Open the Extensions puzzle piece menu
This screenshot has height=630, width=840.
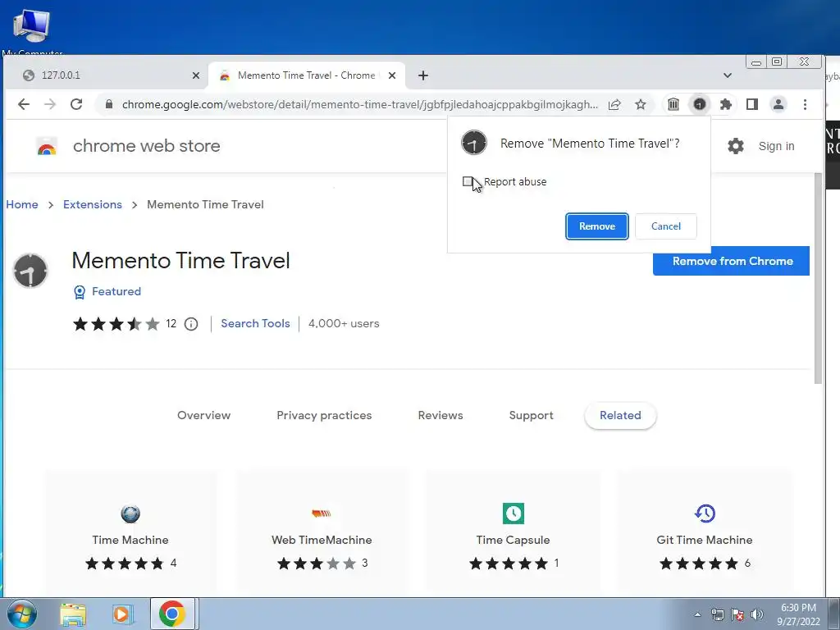(x=725, y=104)
